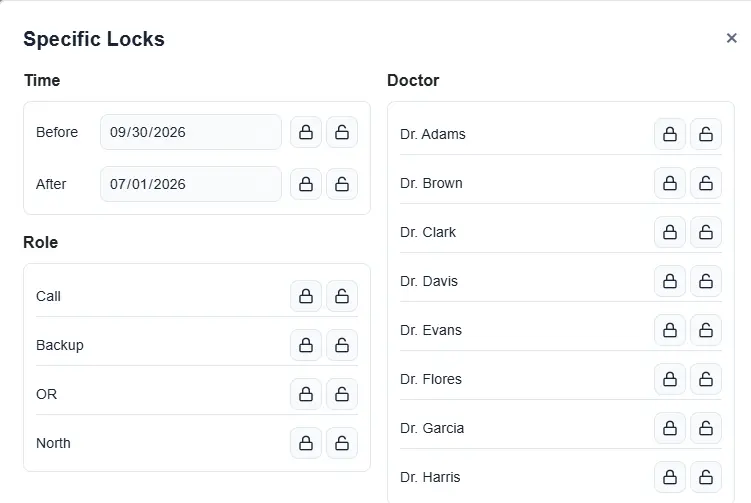The width and height of the screenshot is (751, 503).
Task: Unlock the North role
Action: coord(342,443)
